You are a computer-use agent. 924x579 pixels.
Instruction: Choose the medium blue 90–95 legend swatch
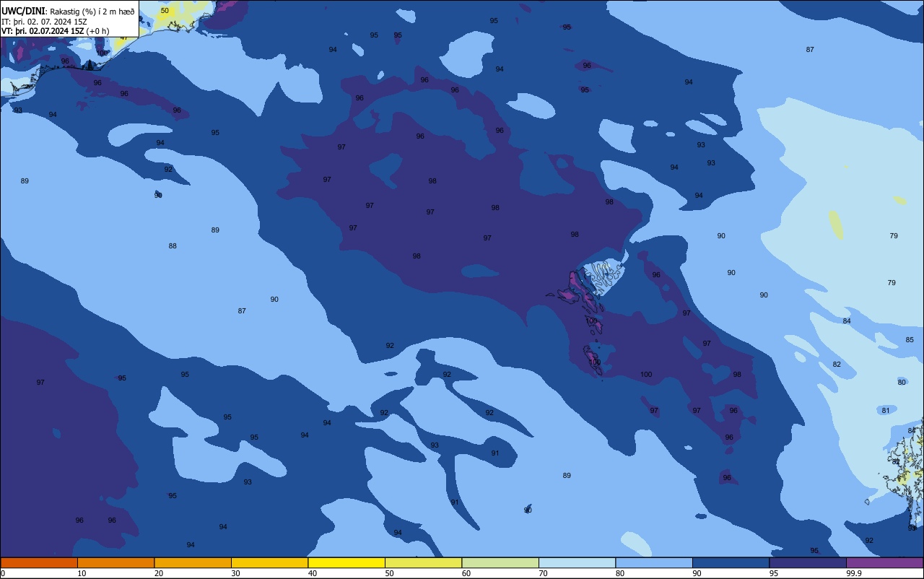731,562
